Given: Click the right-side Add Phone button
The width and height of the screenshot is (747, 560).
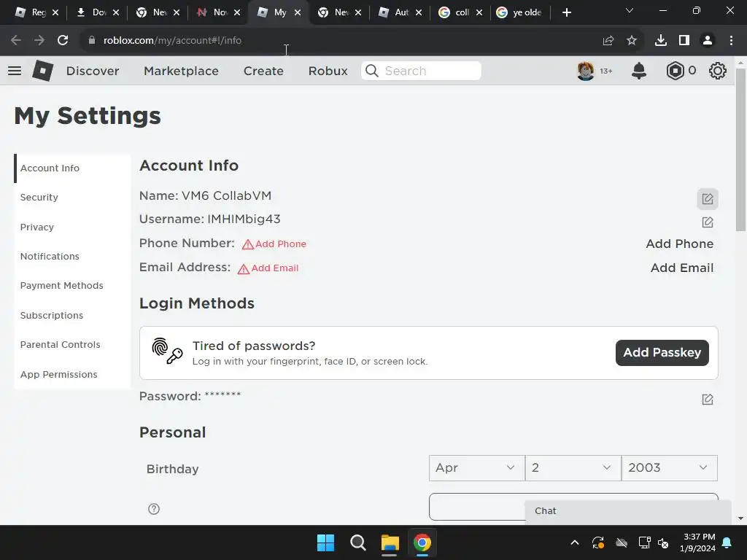Looking at the screenshot, I should click(x=680, y=244).
